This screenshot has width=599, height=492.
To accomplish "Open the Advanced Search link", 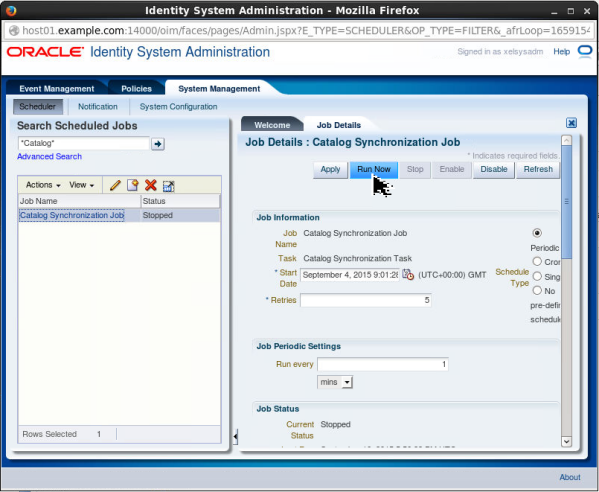I will pos(49,156).
